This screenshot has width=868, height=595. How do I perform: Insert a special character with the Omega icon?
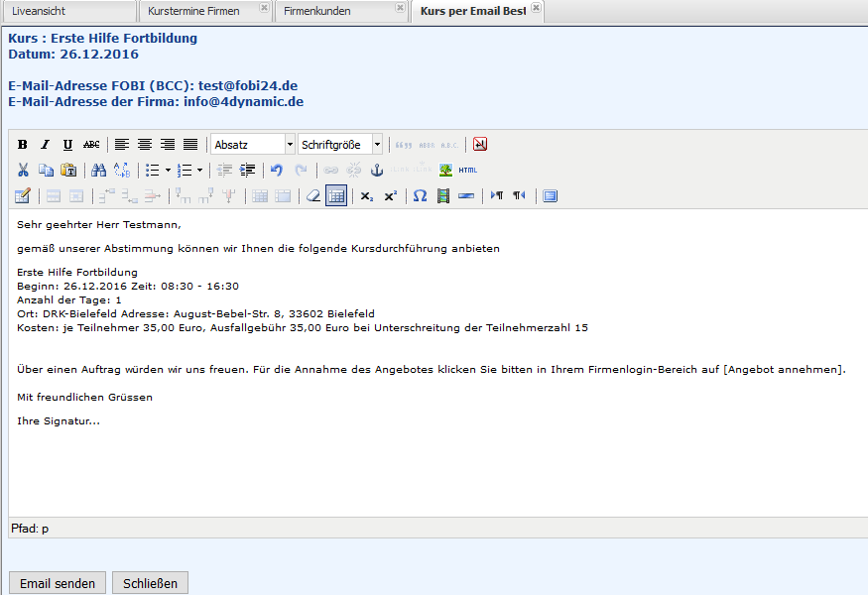click(x=420, y=196)
